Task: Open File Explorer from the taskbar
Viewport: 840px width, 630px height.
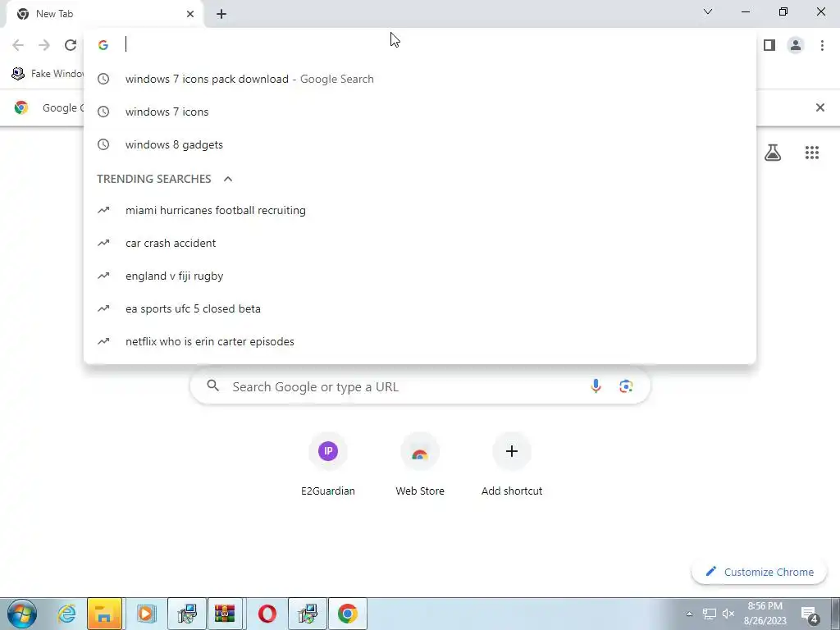Action: 105,614
